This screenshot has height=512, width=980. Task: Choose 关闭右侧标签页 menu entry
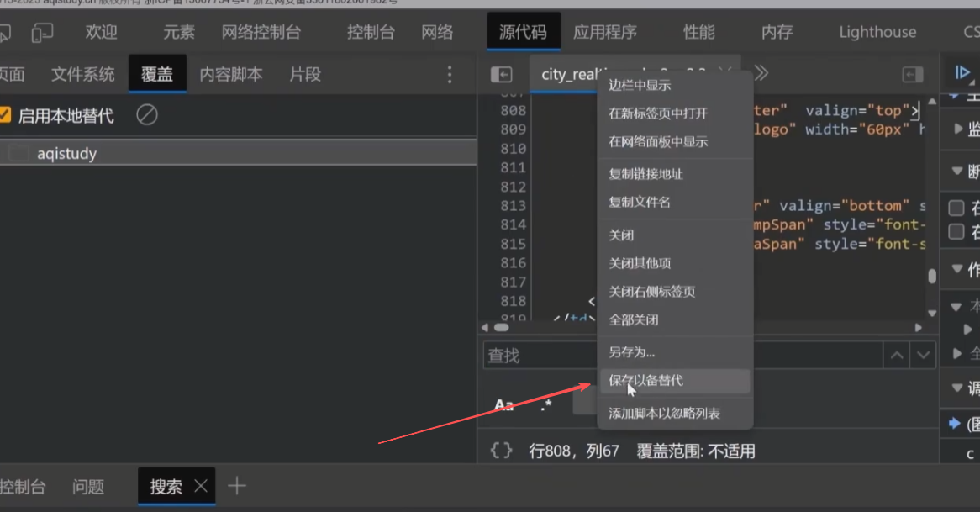(x=674, y=292)
